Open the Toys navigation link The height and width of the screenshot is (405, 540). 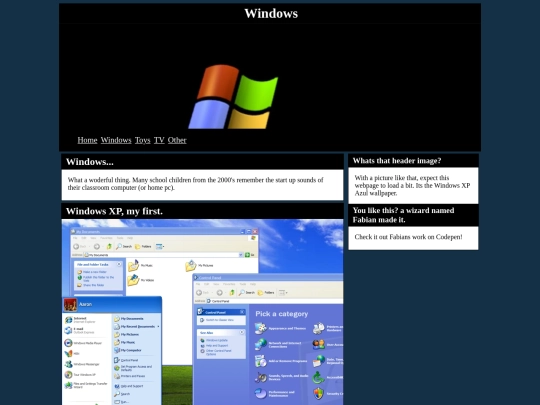[143, 140]
